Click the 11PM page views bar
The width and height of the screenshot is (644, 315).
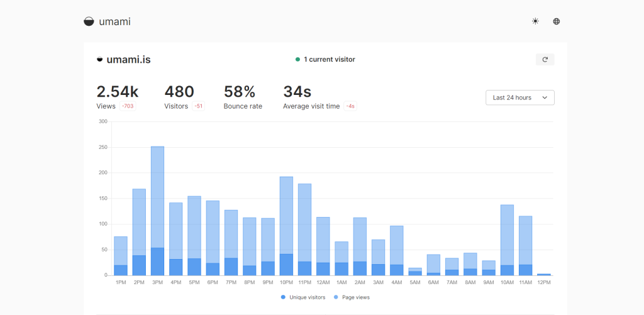click(x=305, y=223)
